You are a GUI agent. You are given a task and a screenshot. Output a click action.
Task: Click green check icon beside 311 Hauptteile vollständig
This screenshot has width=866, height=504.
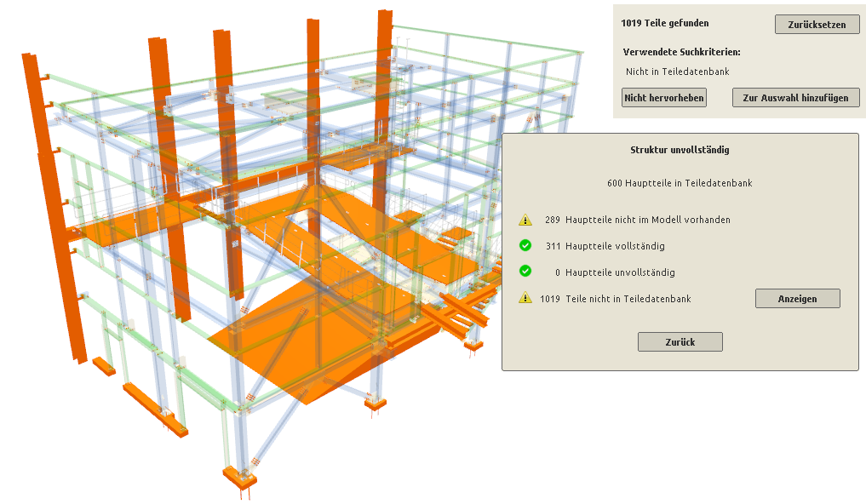pos(525,246)
